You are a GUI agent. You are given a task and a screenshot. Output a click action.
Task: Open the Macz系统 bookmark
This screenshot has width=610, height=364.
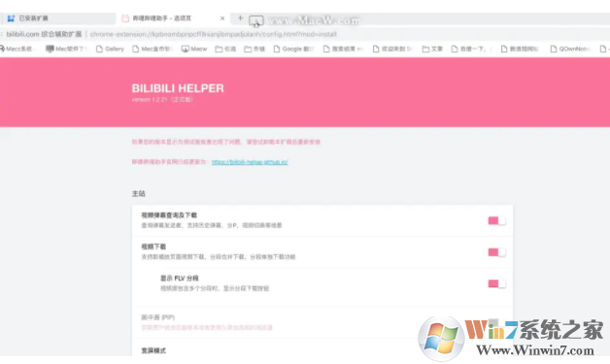(17, 49)
